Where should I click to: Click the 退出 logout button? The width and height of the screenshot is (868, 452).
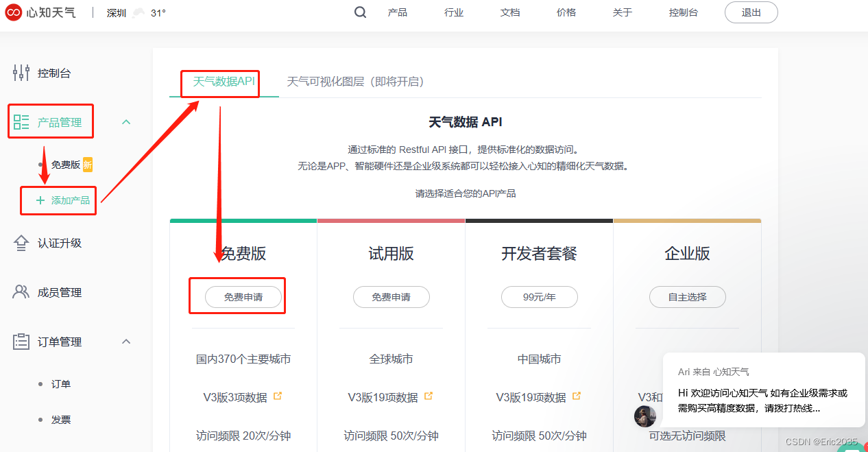751,12
